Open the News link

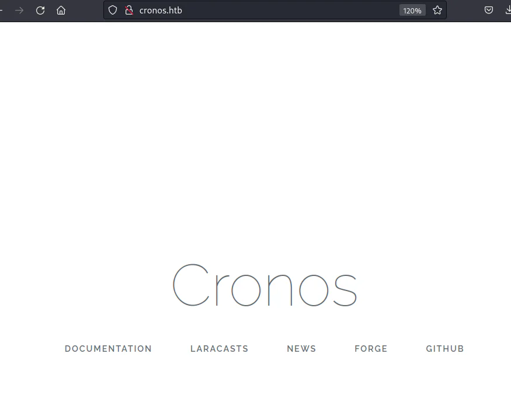[301, 349]
